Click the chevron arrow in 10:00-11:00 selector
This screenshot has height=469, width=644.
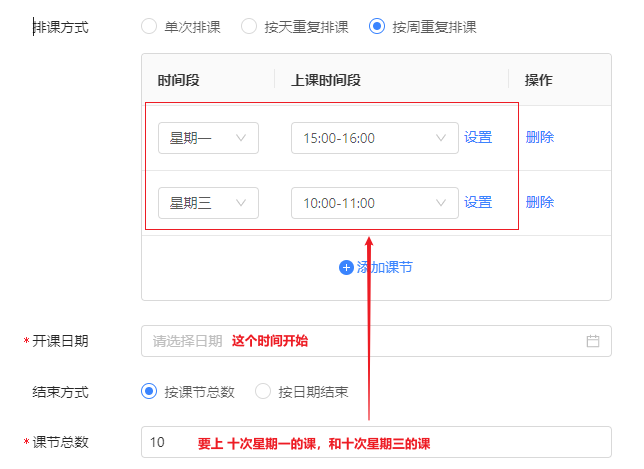click(x=441, y=203)
